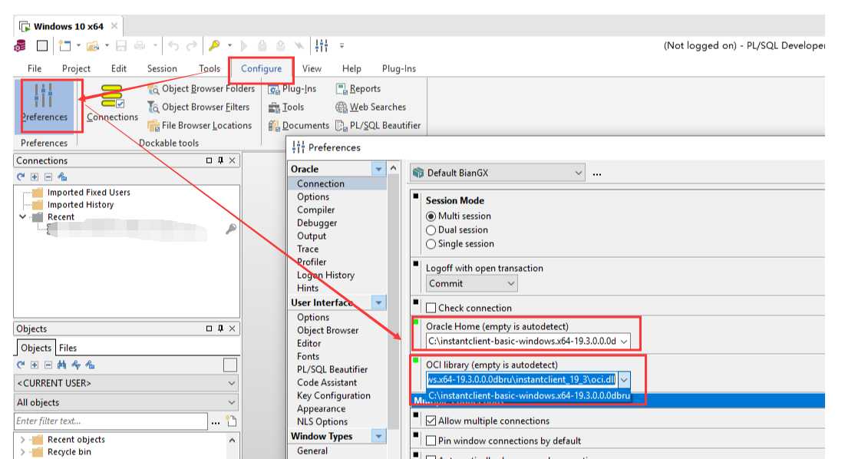Click the Windows 10 x64 VM tab
868x459 pixels.
[x=68, y=26]
